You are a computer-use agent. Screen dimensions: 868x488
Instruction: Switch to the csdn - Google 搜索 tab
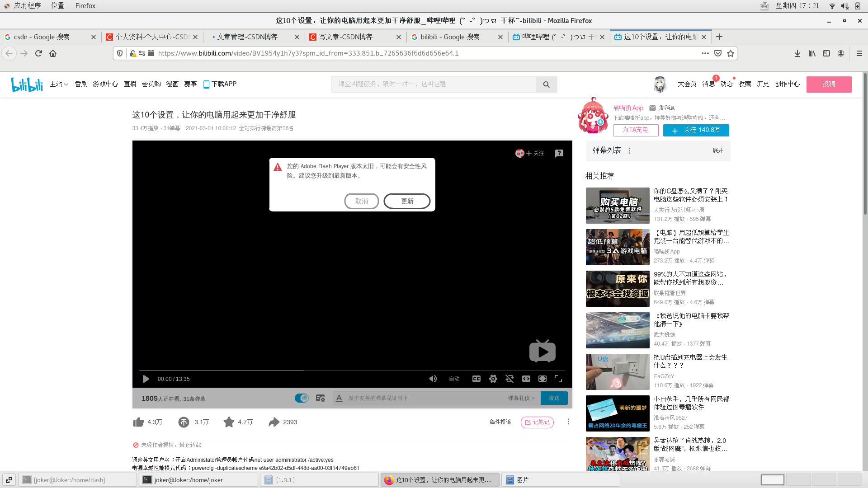point(50,37)
